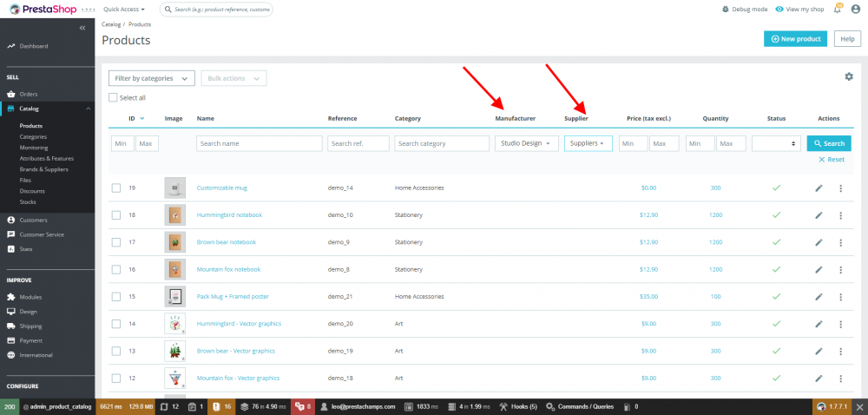868x415 pixels.
Task: Click the Search name input field
Action: point(259,143)
